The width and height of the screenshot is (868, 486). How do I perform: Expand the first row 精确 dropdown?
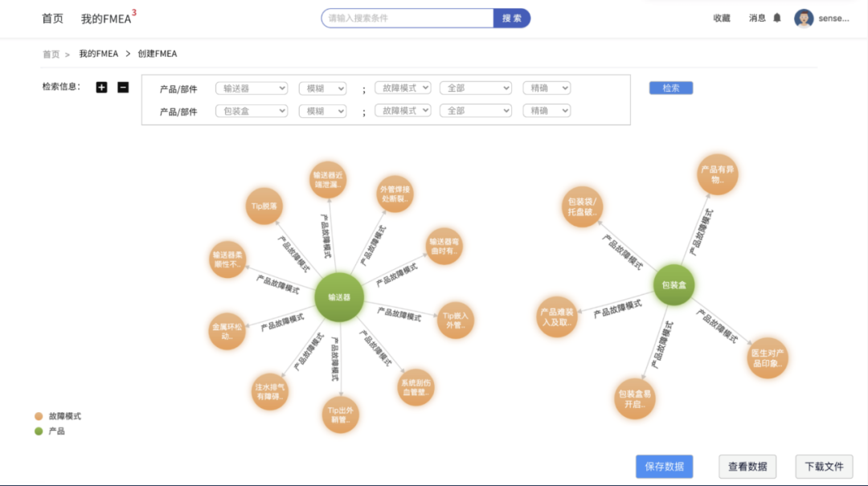pyautogui.click(x=547, y=88)
